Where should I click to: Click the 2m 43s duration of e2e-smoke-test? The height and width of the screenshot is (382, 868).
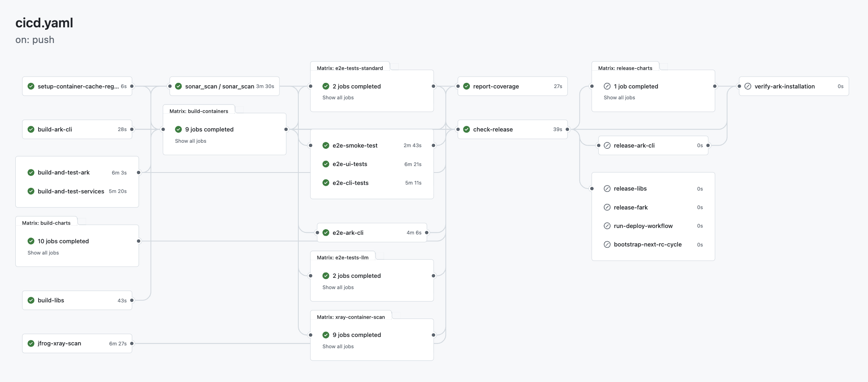[412, 146]
